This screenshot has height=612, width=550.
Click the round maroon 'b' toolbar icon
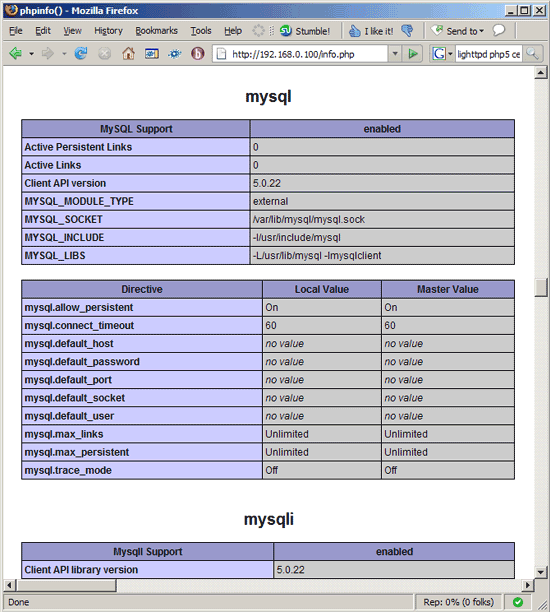pos(198,53)
